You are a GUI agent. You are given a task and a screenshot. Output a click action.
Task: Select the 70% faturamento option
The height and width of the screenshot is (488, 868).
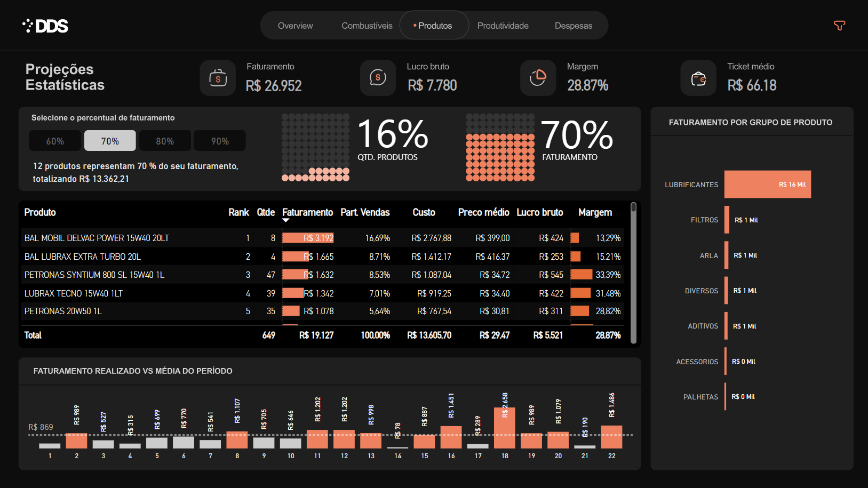tap(110, 141)
